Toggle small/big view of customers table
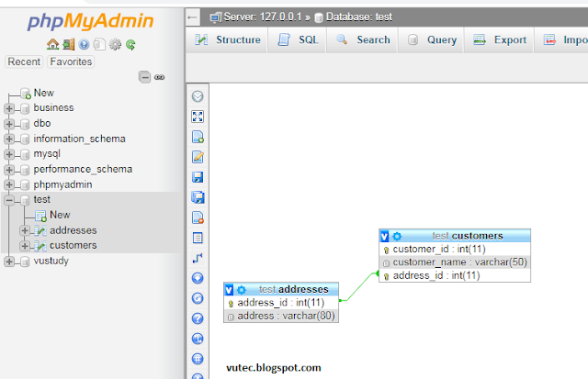588x379 pixels. tap(384, 236)
